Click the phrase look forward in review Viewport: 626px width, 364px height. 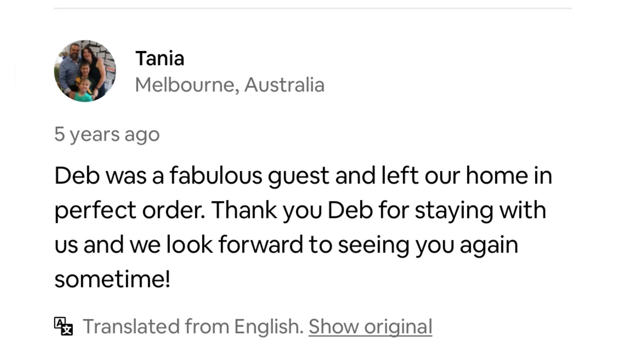[235, 245]
